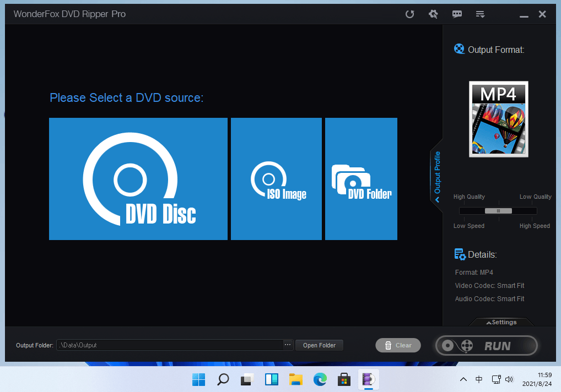The width and height of the screenshot is (561, 392).
Task: Expand the Settings panel
Action: click(x=501, y=322)
